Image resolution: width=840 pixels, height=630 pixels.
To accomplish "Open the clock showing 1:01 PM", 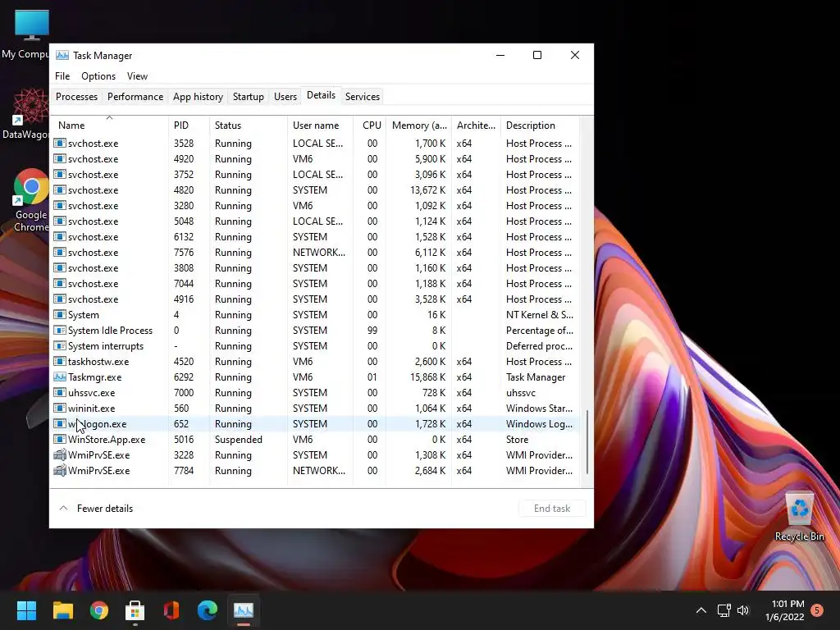I will click(785, 610).
